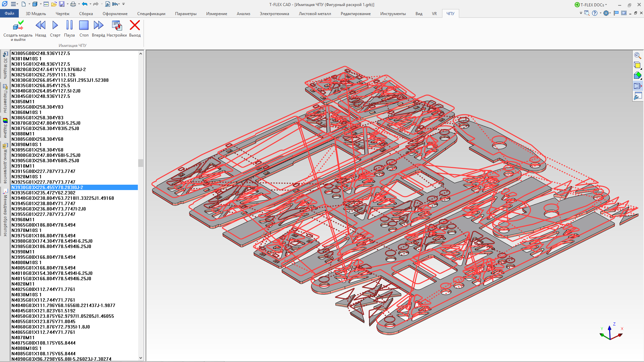Open the Файл menu
The width and height of the screenshot is (644, 362).
9,13
